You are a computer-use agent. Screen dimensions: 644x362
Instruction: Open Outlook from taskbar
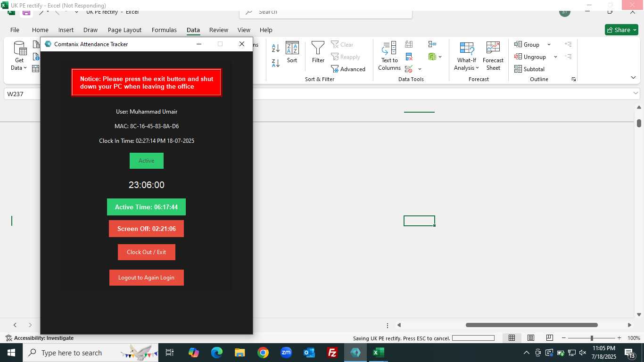(x=309, y=353)
